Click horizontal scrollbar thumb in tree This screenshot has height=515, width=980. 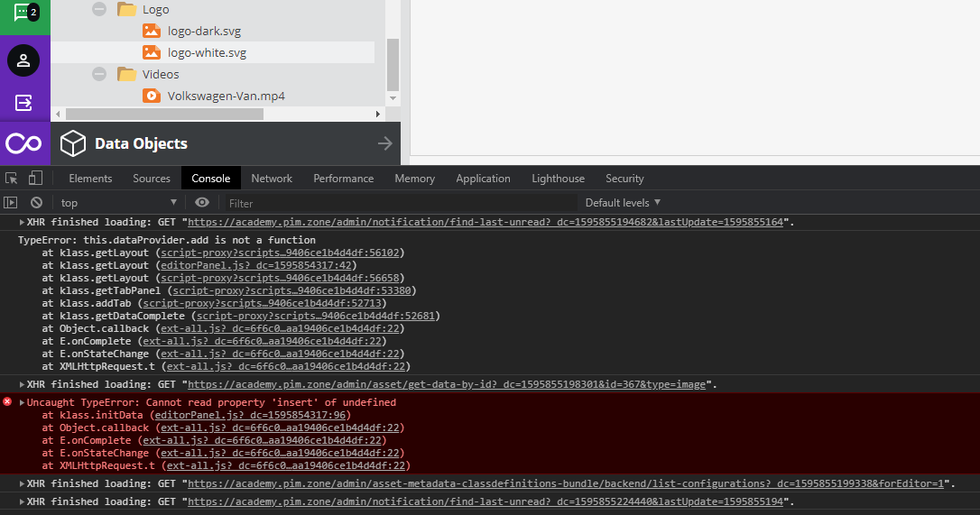point(164,114)
